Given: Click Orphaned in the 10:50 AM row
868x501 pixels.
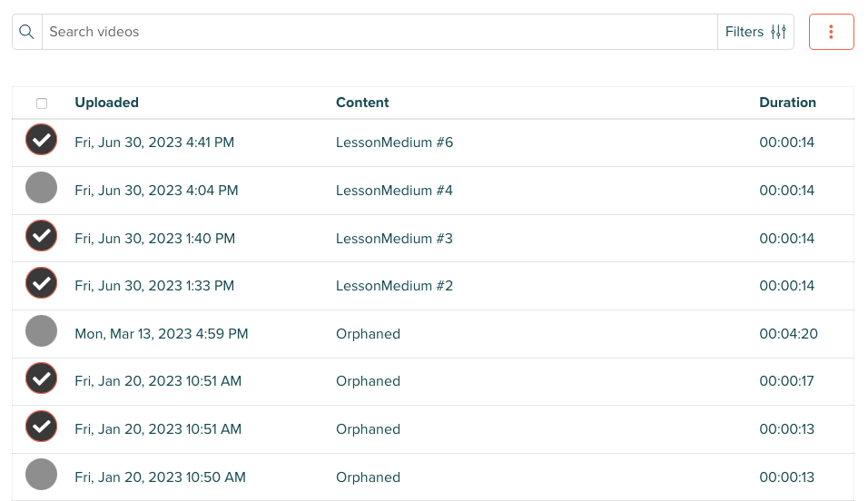Looking at the screenshot, I should [x=368, y=477].
